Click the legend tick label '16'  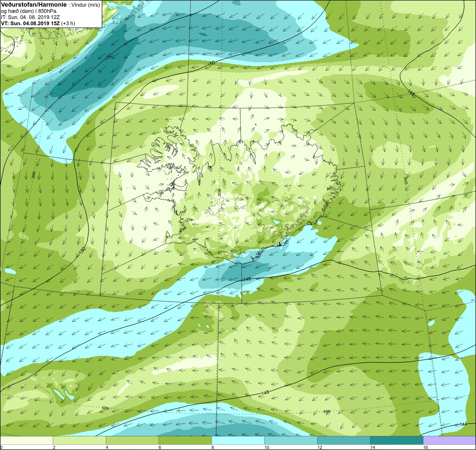[425, 447]
